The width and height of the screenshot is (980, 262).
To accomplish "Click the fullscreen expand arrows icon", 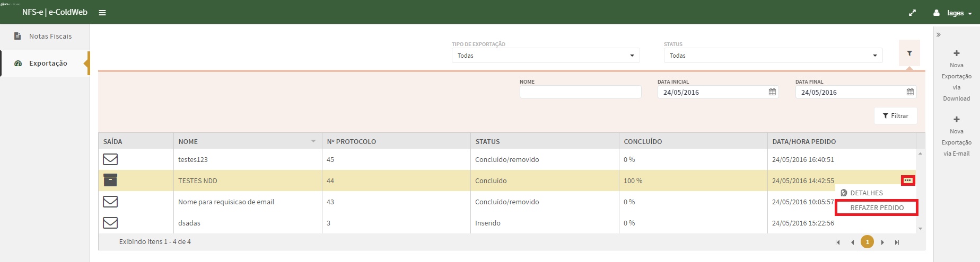I will 912,13.
